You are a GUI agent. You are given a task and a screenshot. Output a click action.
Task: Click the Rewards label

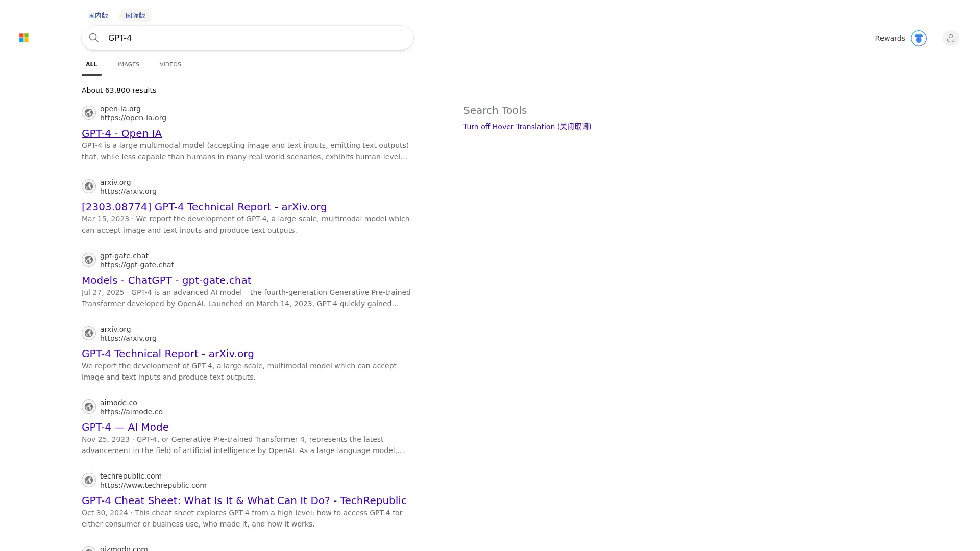click(890, 38)
